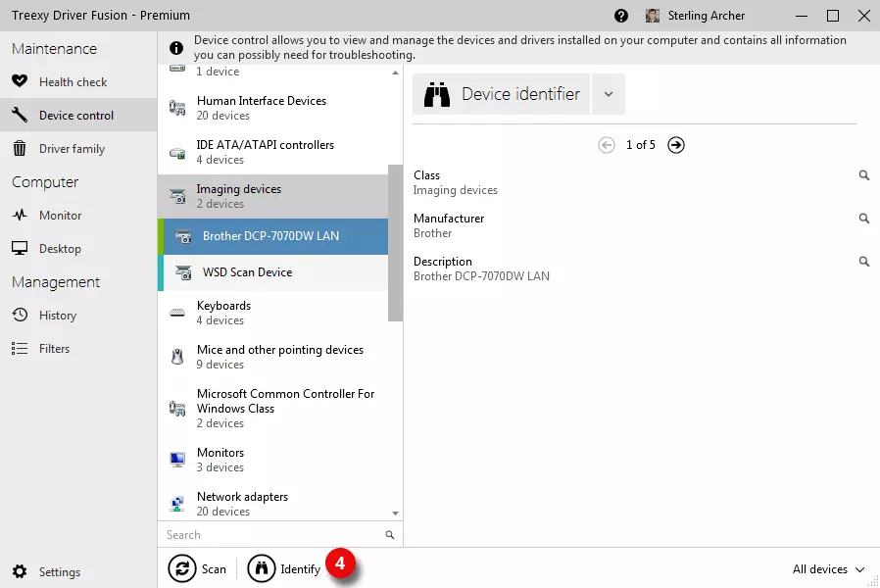Expand IDE ATA/ATAPI controllers category
This screenshot has height=588, width=880.
coord(272,152)
